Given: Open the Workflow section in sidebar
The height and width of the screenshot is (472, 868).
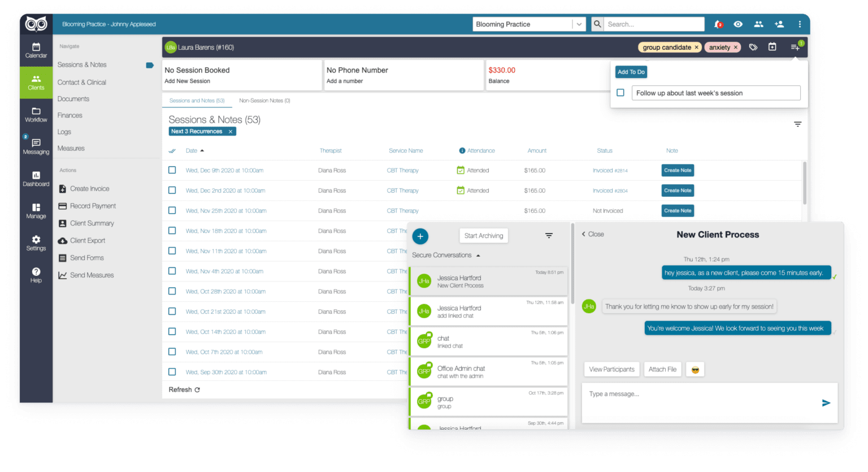Looking at the screenshot, I should [36, 115].
